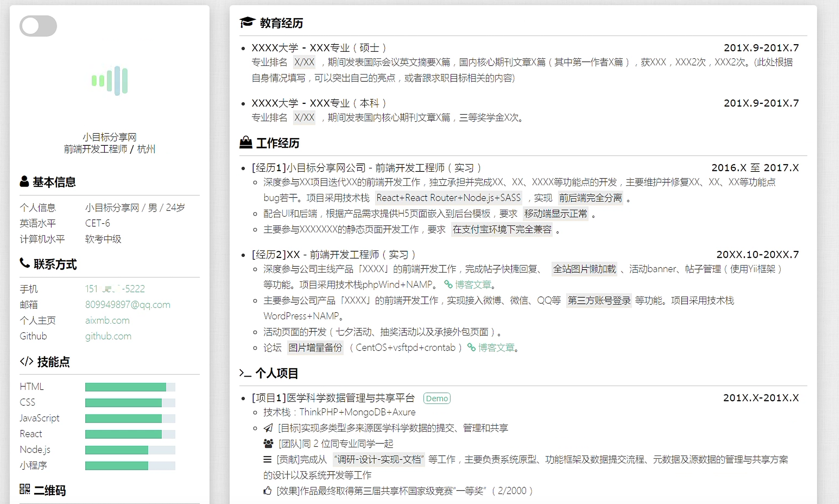Click the 个人项目 section heading
Image resolution: width=839 pixels, height=504 pixels.
pos(277,373)
